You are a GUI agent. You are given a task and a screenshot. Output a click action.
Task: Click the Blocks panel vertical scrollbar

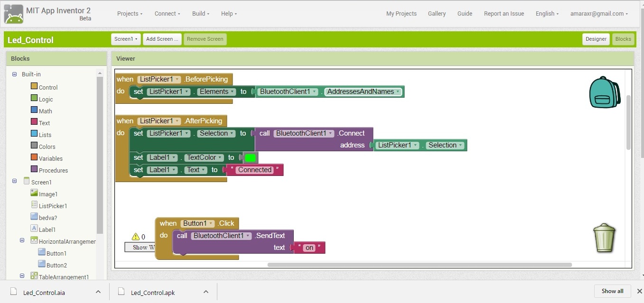pos(100,155)
